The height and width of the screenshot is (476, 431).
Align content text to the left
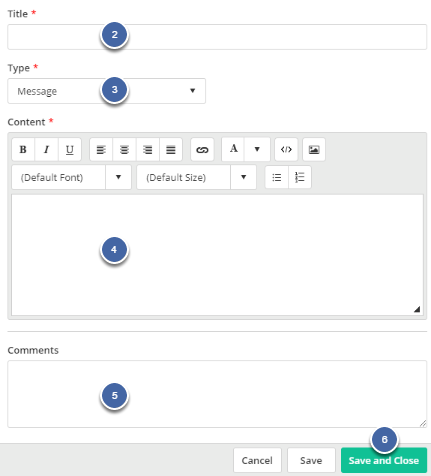pos(101,149)
